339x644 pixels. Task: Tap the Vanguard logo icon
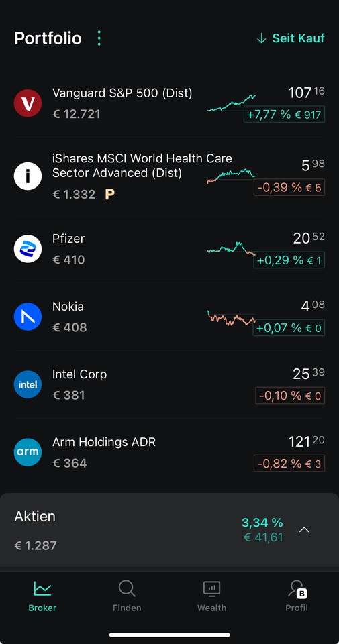click(28, 103)
